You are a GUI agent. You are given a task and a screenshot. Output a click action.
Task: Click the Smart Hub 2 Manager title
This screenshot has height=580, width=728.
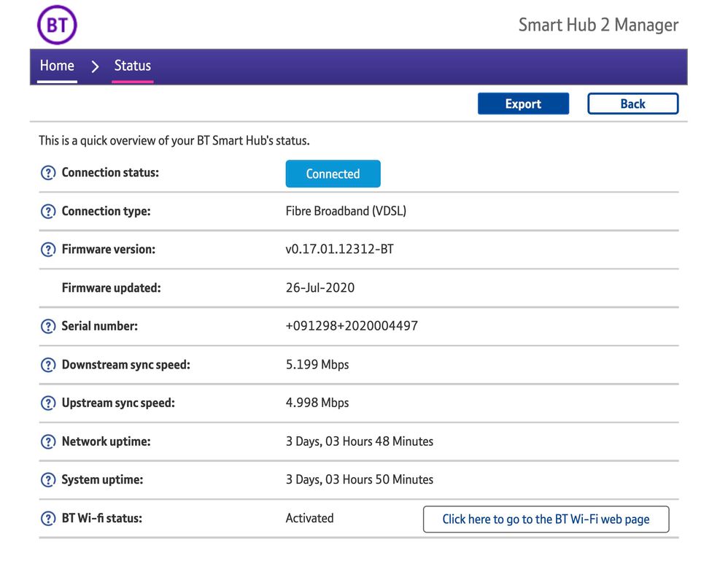(x=598, y=24)
